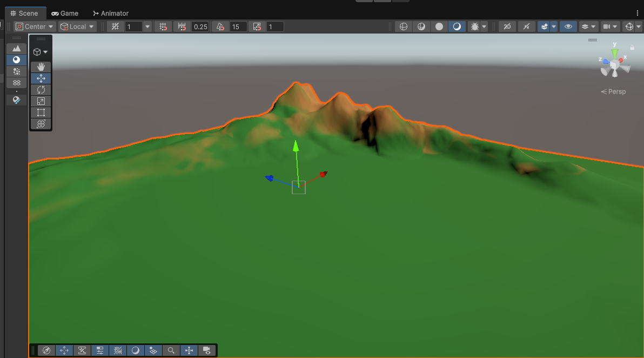Select the terrain details scatter tool

tap(16, 71)
